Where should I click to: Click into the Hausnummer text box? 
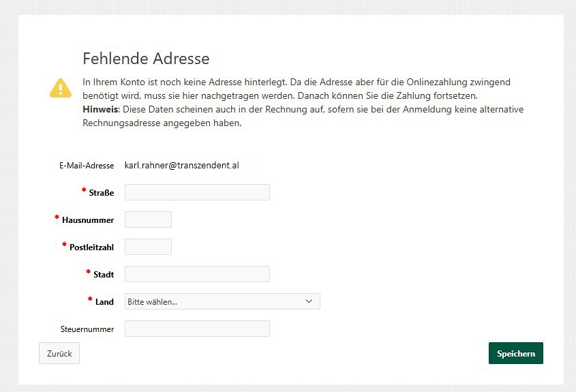pyautogui.click(x=148, y=220)
